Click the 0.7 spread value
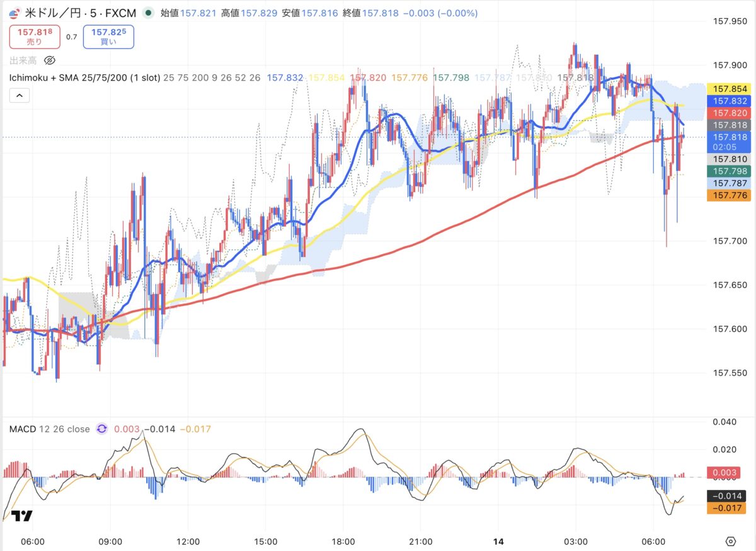Viewport: 756px width, 551px height. click(x=71, y=37)
